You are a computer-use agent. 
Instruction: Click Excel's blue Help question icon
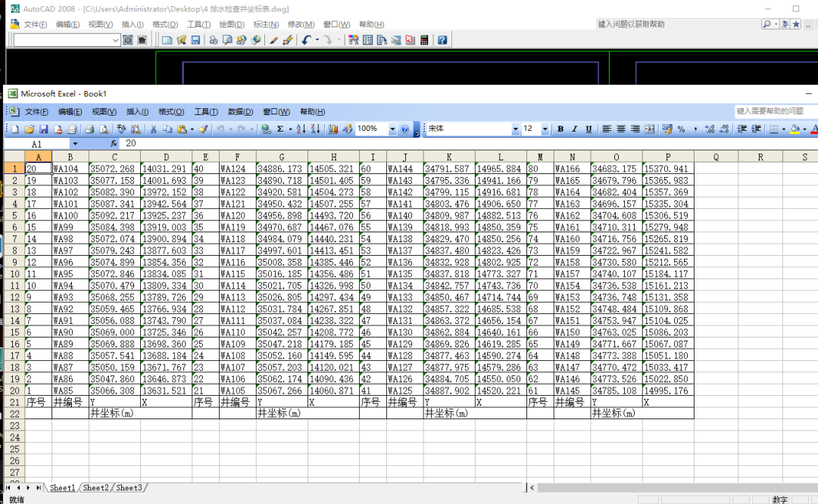(404, 129)
